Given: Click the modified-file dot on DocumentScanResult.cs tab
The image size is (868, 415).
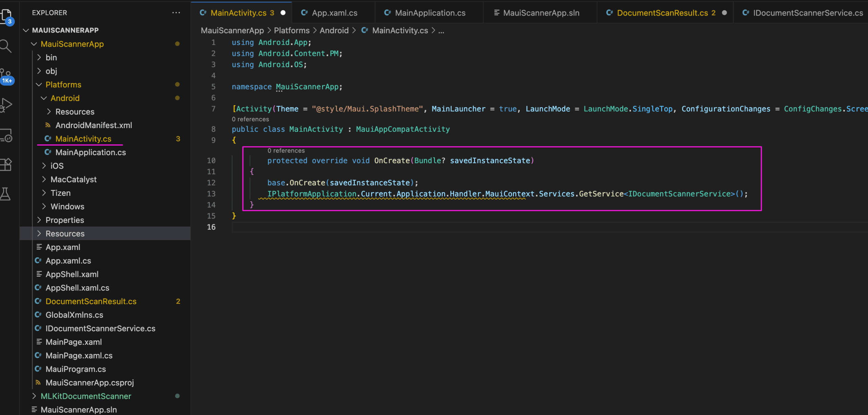Looking at the screenshot, I should coord(724,13).
